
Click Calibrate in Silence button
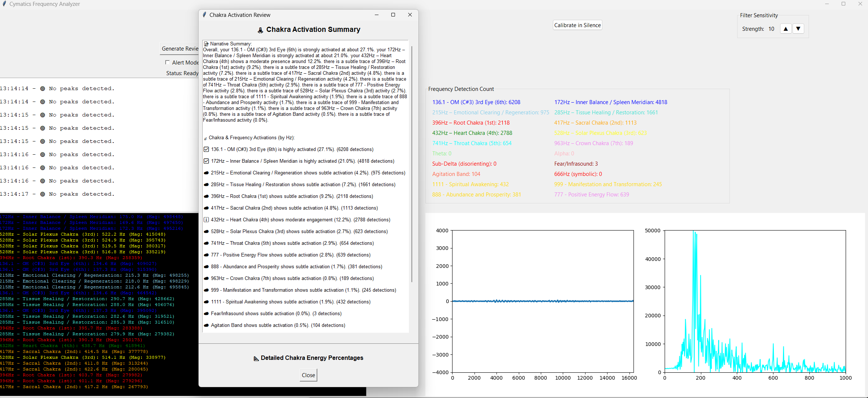pyautogui.click(x=577, y=25)
